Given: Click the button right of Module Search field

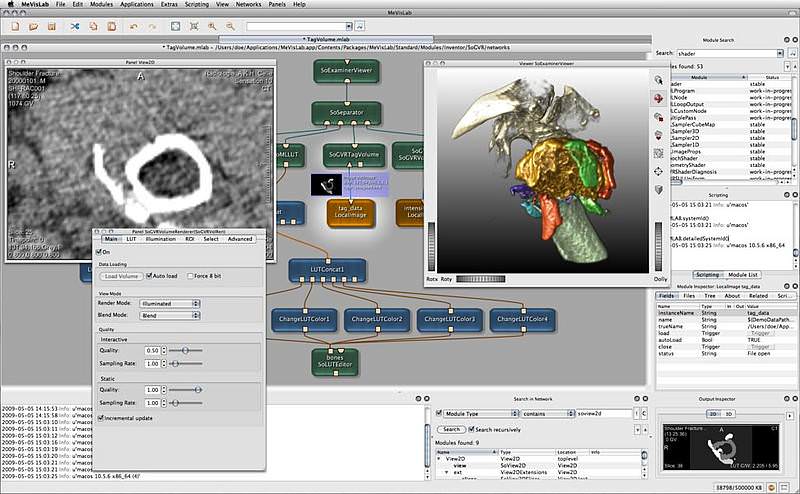Looking at the screenshot, I should pyautogui.click(x=793, y=53).
